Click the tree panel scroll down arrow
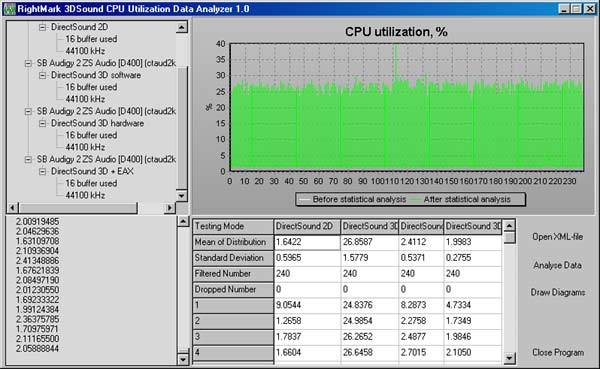 pos(181,196)
